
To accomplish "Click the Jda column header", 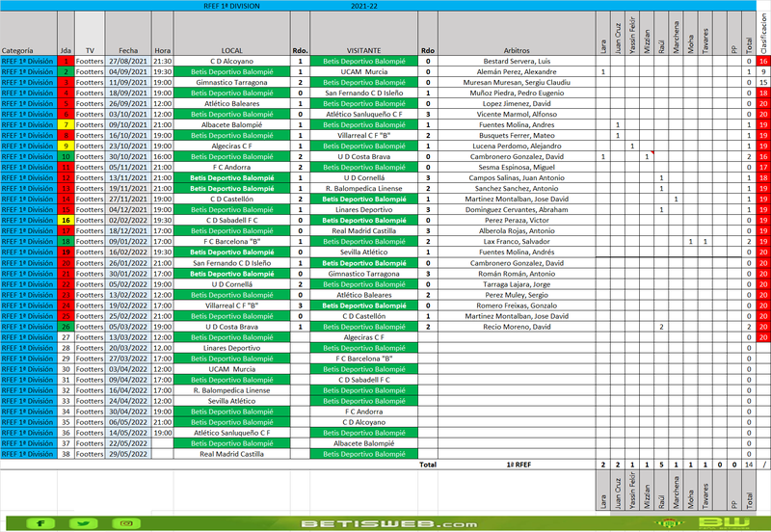I will coord(66,33).
